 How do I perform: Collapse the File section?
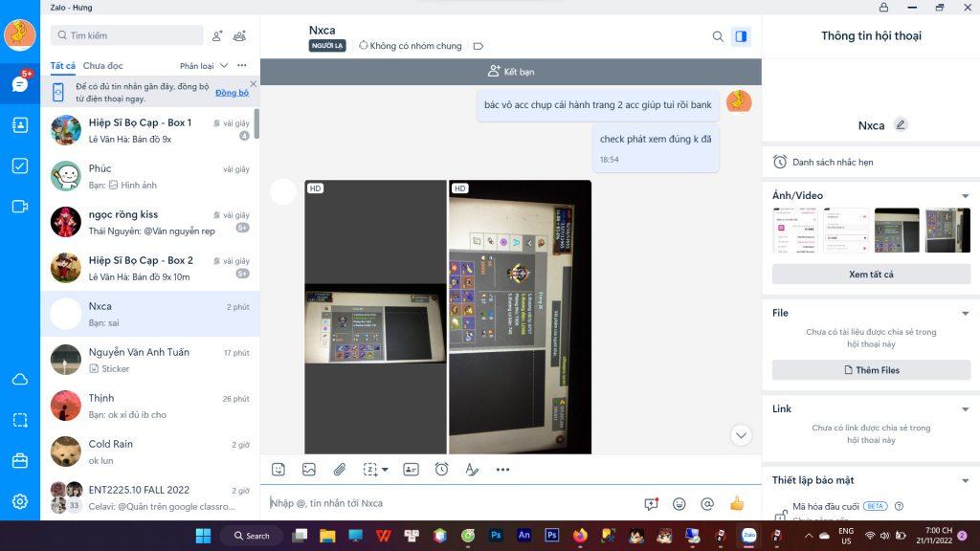pos(966,314)
